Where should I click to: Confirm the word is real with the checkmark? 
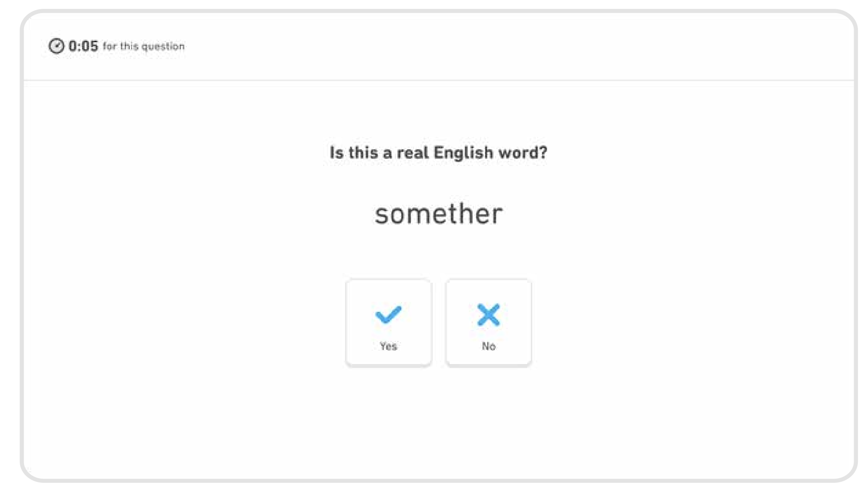click(388, 314)
